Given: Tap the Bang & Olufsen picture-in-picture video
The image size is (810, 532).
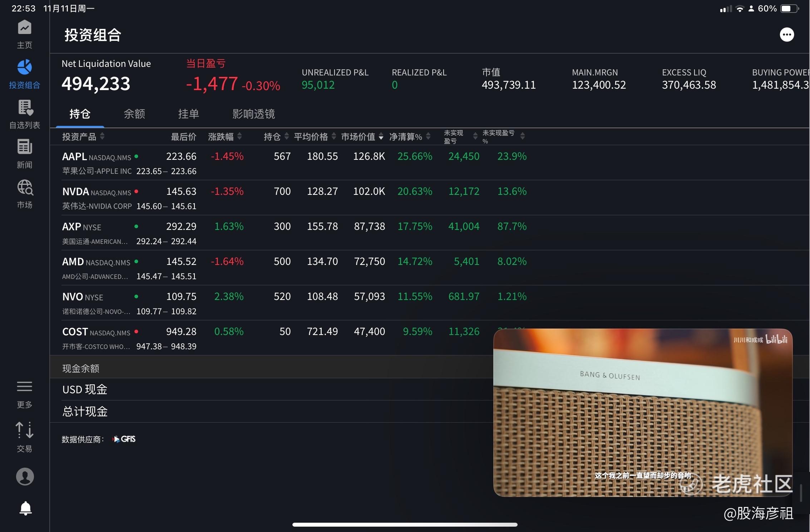Looking at the screenshot, I should coord(643,413).
